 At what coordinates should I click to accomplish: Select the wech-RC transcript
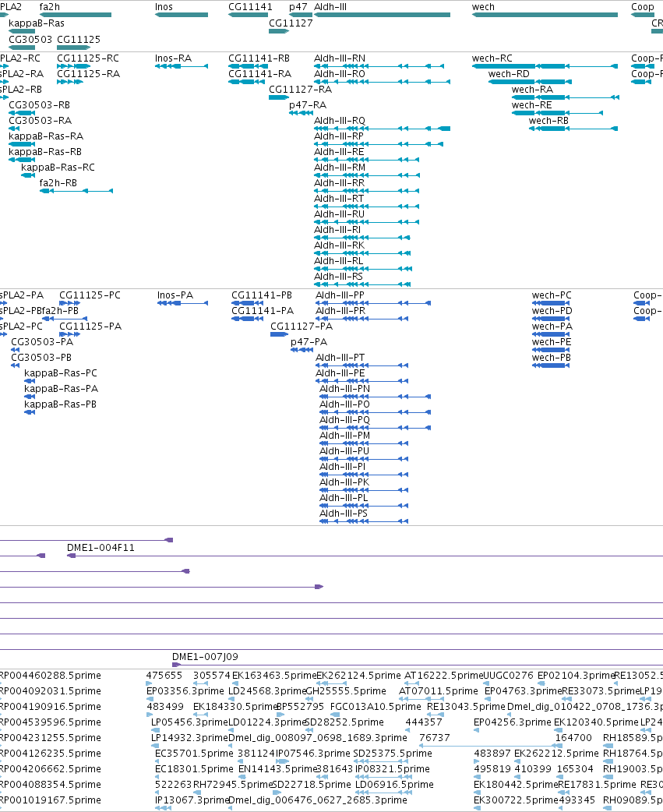[x=492, y=58]
